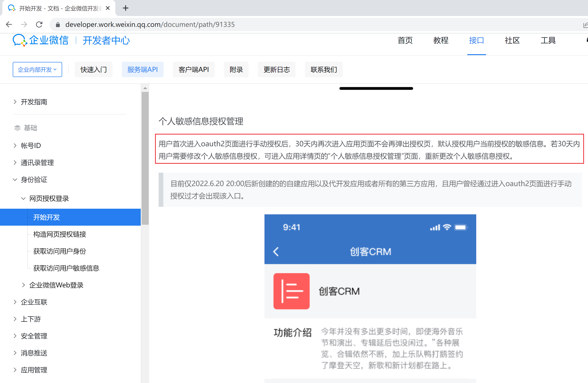Reload the page with refresh icon

click(39, 24)
